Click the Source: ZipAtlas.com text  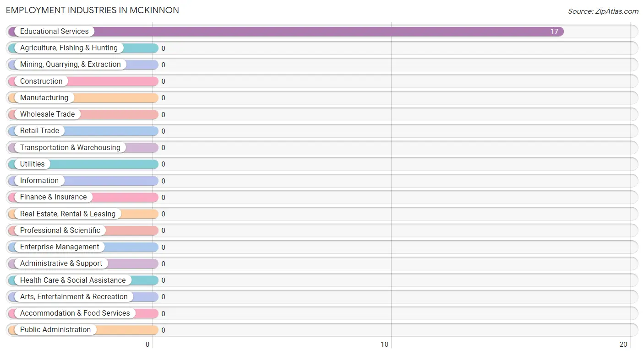pos(603,11)
